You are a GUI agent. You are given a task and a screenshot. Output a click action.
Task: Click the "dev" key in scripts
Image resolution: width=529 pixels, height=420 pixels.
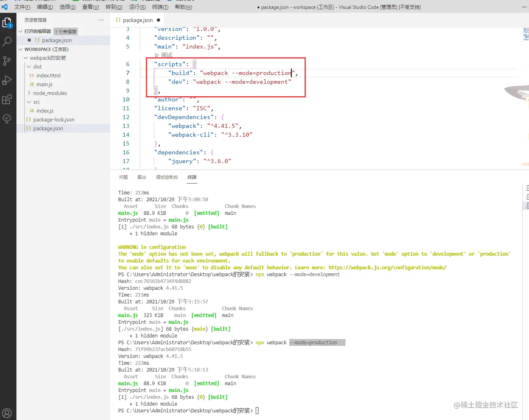pyautogui.click(x=177, y=82)
